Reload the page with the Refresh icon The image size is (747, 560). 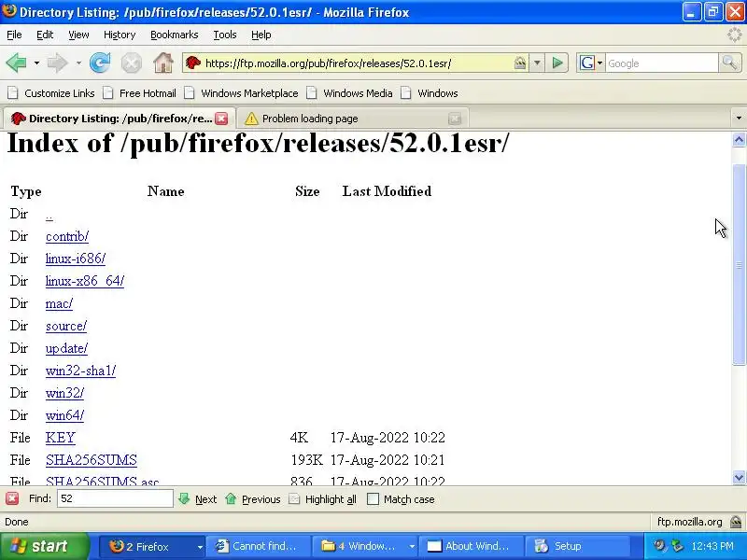point(100,63)
